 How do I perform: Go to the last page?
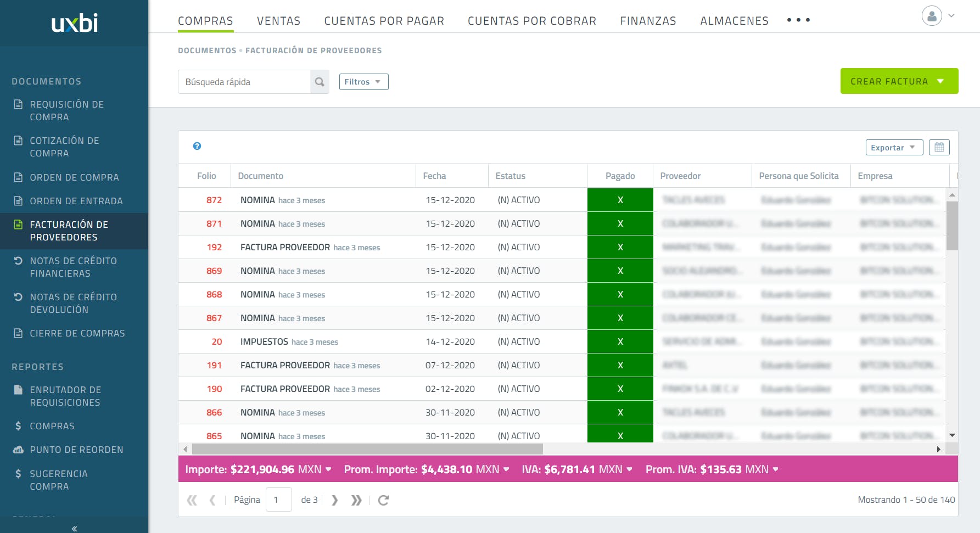point(356,500)
